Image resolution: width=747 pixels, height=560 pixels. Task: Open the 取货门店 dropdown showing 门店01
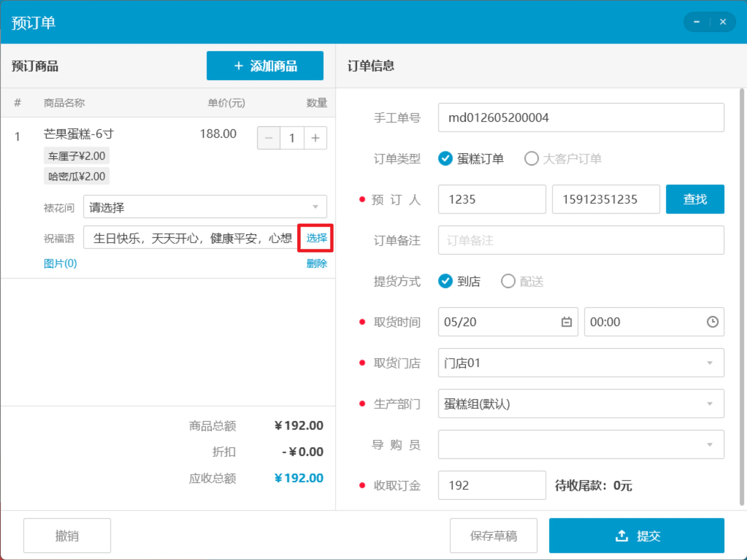click(581, 363)
